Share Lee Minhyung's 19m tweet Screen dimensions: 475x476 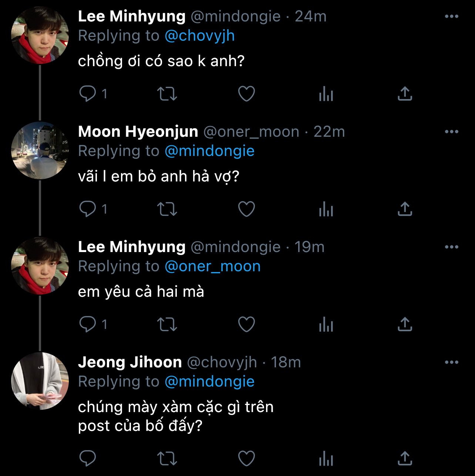(x=405, y=324)
